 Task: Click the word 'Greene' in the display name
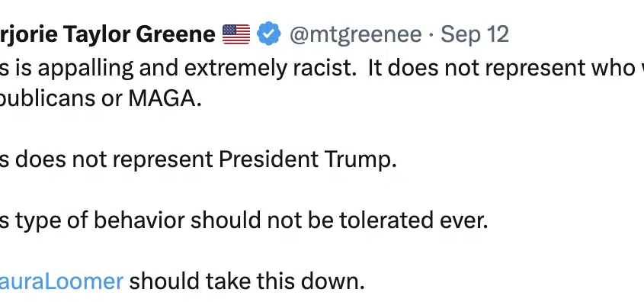(176, 34)
